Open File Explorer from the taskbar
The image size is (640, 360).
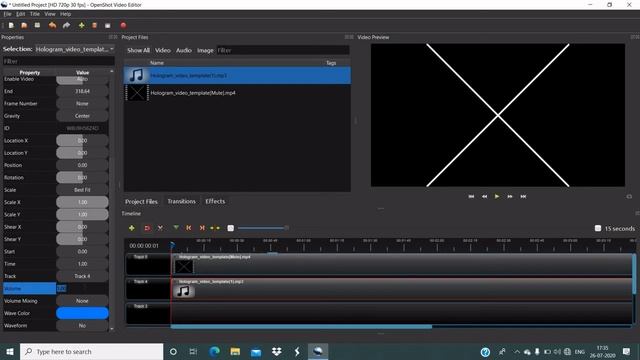pos(235,351)
